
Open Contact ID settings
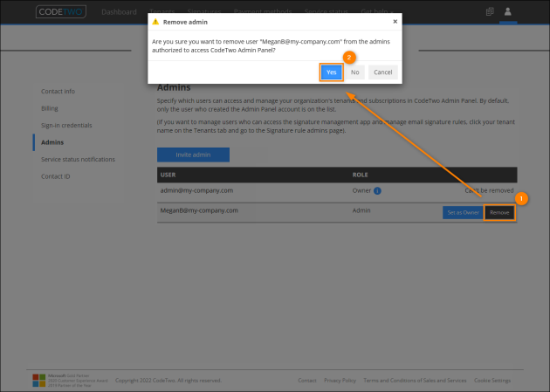tap(55, 176)
